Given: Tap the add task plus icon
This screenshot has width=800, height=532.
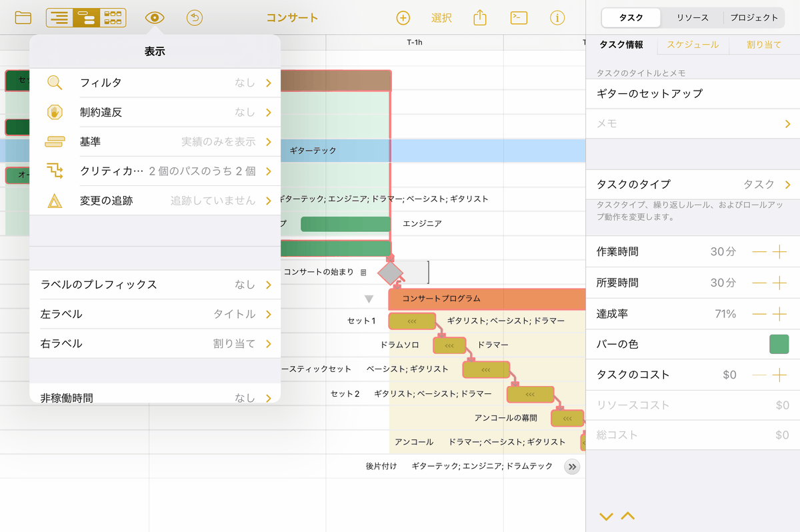Looking at the screenshot, I should coord(403,18).
